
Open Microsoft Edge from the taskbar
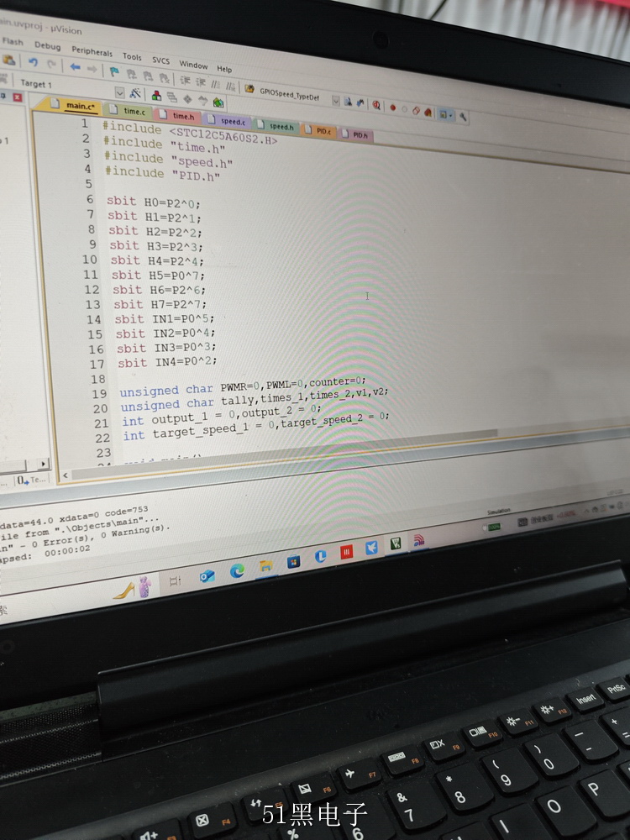(237, 571)
